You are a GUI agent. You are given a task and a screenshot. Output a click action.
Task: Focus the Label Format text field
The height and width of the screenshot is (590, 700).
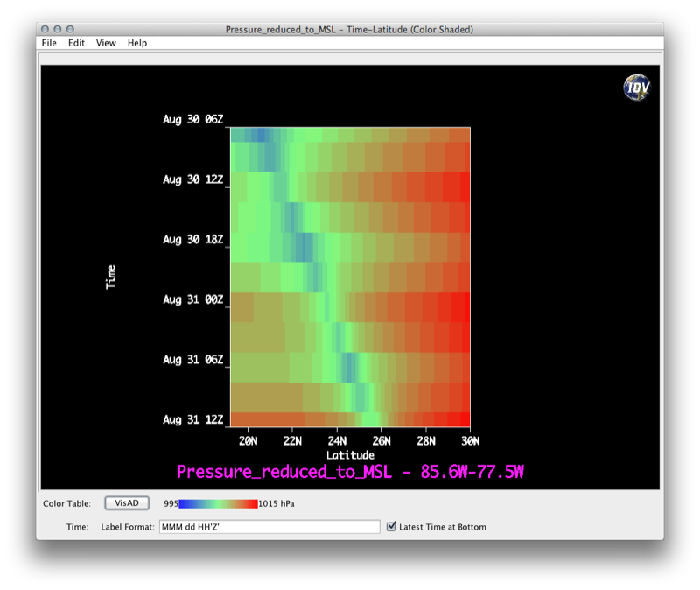(269, 527)
